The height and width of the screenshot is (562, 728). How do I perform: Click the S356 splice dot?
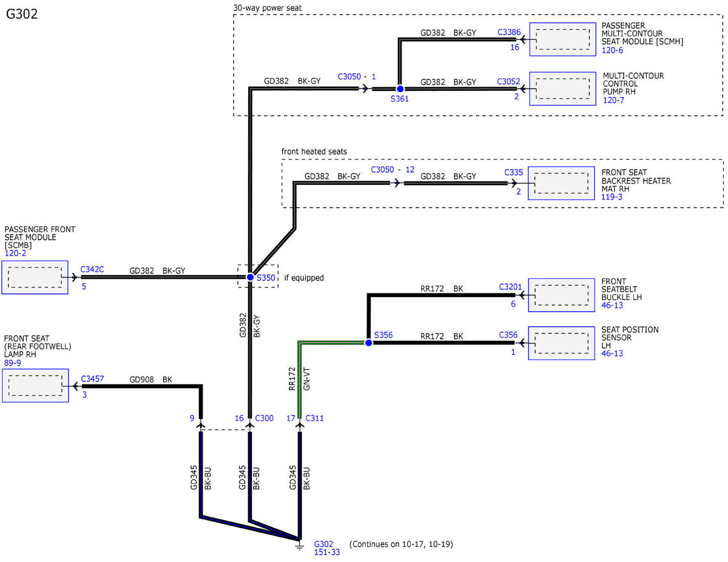point(368,343)
